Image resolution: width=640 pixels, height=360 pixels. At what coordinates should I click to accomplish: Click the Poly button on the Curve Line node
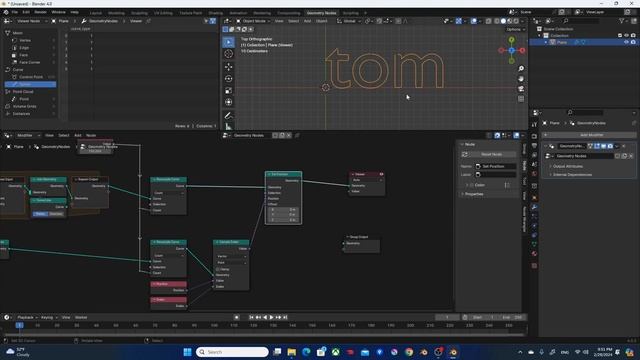pos(40,214)
